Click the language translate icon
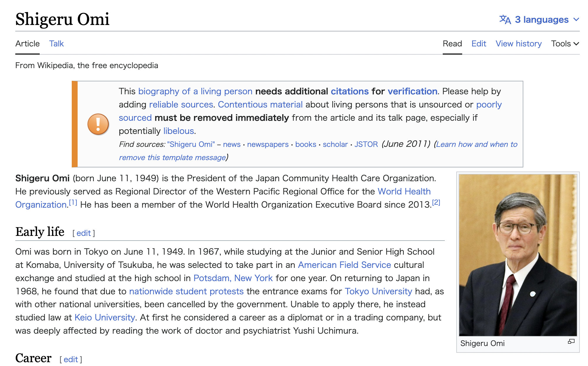The width and height of the screenshot is (588, 366). [505, 20]
